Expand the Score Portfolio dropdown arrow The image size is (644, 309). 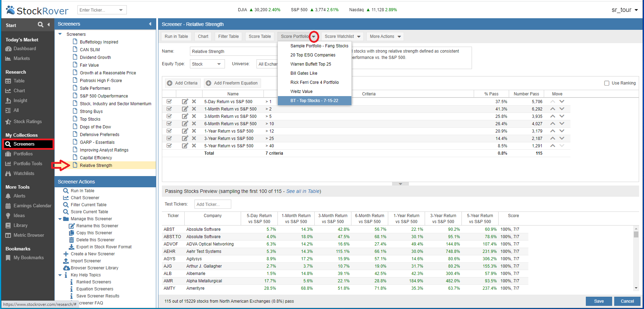[x=314, y=36]
